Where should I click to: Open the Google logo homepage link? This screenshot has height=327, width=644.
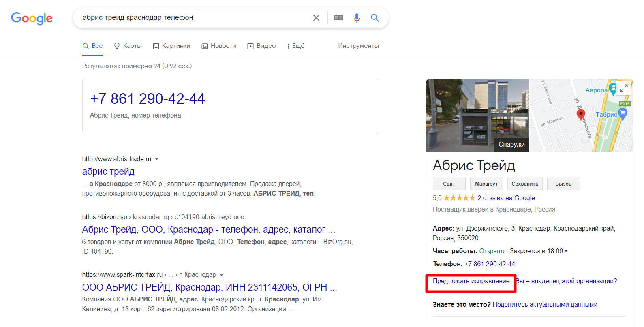[x=32, y=18]
